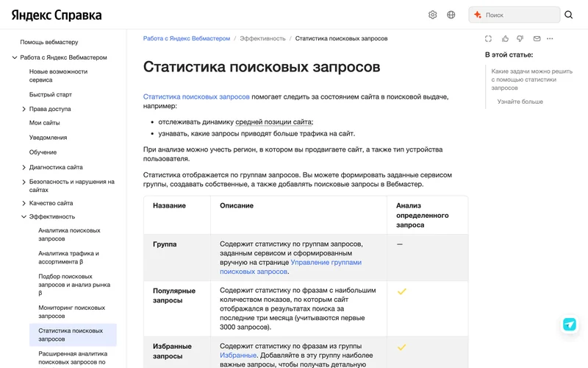Expand the Качество сайта section
Image resolution: width=588 pixels, height=368 pixels.
[24, 203]
